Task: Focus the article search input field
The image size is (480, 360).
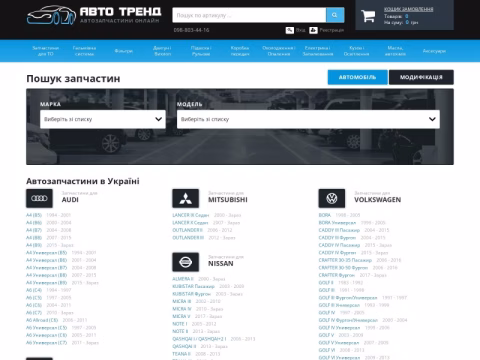Action: pyautogui.click(x=249, y=15)
